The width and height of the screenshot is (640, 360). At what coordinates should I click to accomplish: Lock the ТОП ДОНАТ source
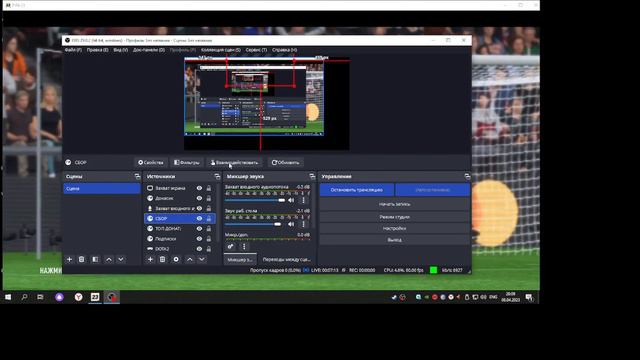tap(209, 229)
